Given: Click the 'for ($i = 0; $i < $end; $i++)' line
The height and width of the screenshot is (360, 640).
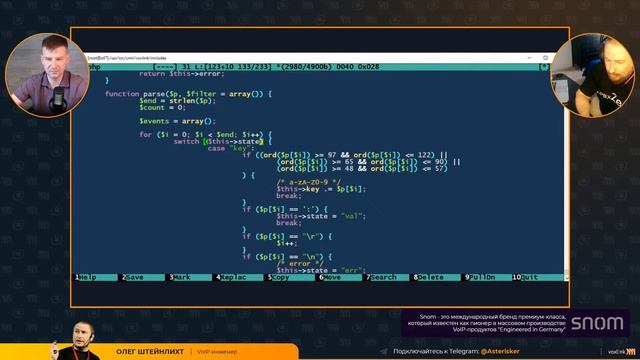Looking at the screenshot, I should pos(206,135).
